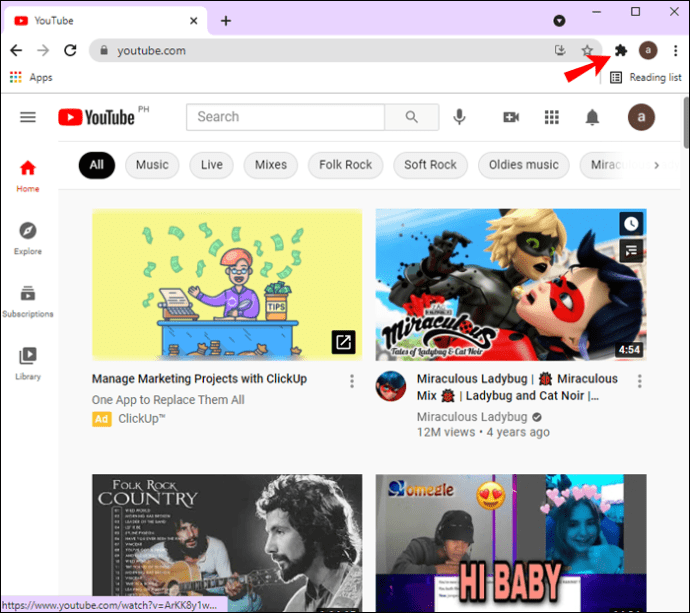This screenshot has height=613, width=690.
Task: Go back with the browser back arrow
Action: (x=16, y=50)
